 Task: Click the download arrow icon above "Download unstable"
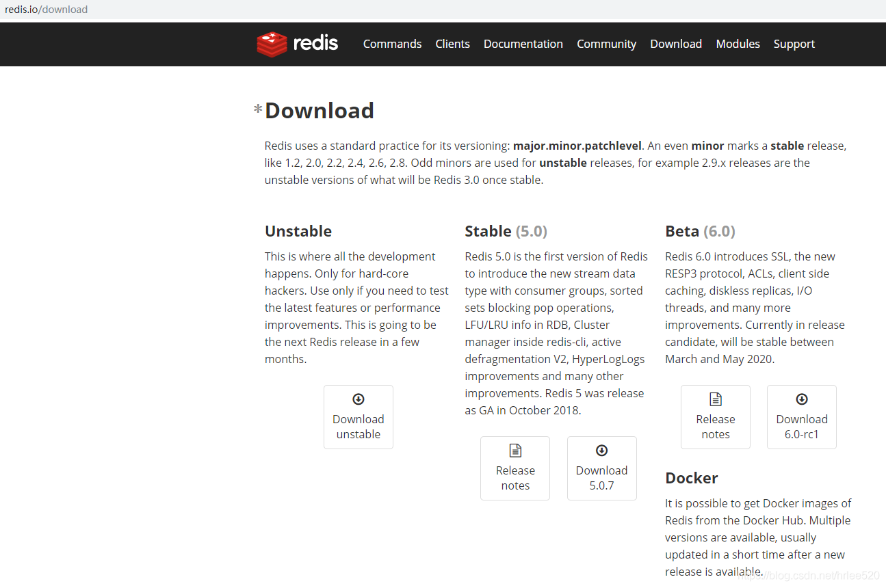click(359, 399)
